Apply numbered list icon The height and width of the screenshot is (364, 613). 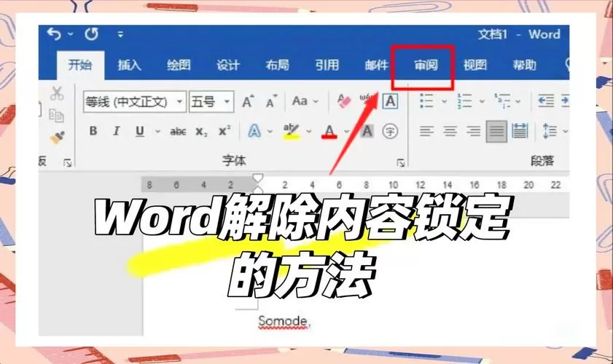coord(464,100)
